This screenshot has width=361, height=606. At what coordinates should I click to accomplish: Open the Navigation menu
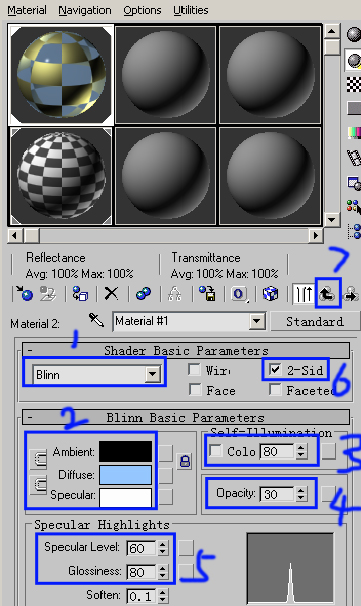coord(85,10)
